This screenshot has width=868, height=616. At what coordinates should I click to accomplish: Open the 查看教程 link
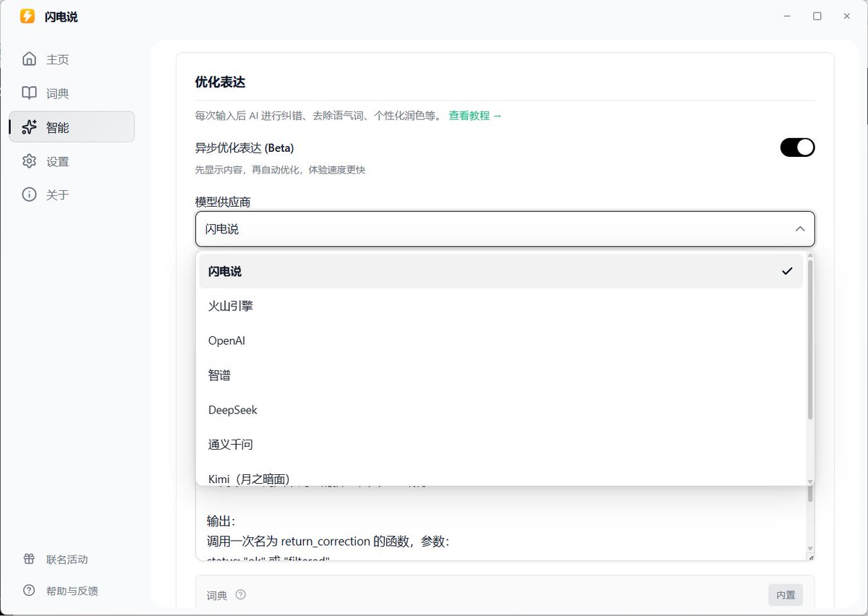[x=475, y=116]
